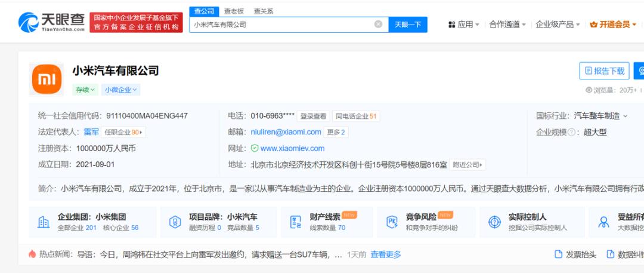Click the company address text
The height and width of the screenshot is (273, 644).
point(349,165)
